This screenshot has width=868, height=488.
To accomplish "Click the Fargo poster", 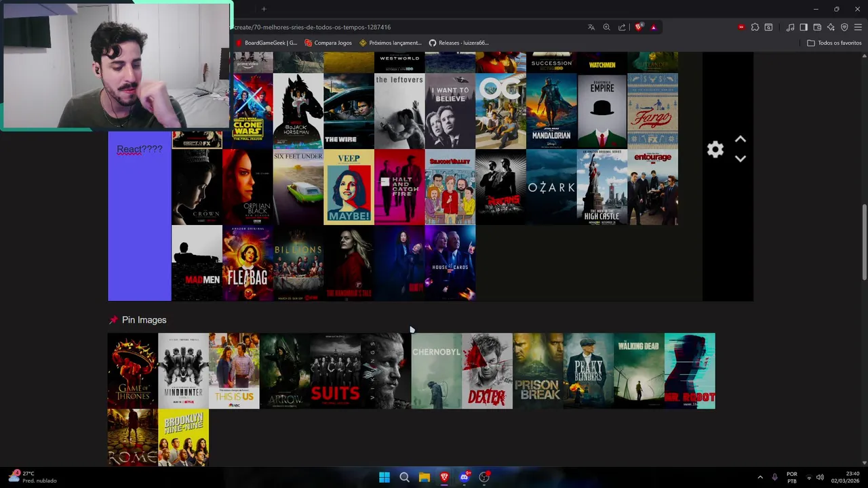I will pos(652,111).
